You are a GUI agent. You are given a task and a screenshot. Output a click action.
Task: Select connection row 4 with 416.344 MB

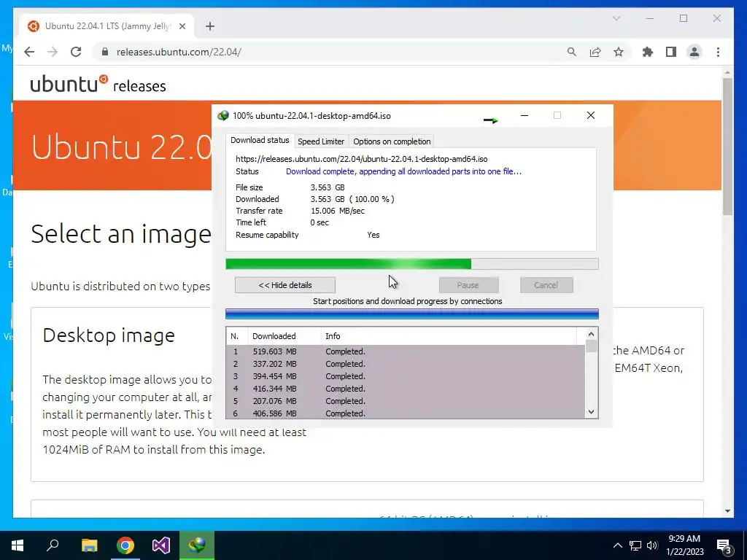406,389
